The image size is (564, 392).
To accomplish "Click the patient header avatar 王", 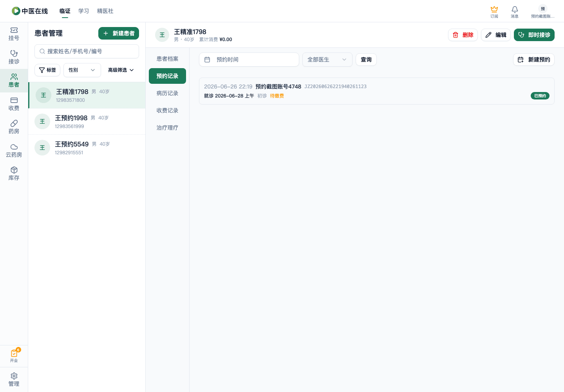I will pyautogui.click(x=162, y=35).
